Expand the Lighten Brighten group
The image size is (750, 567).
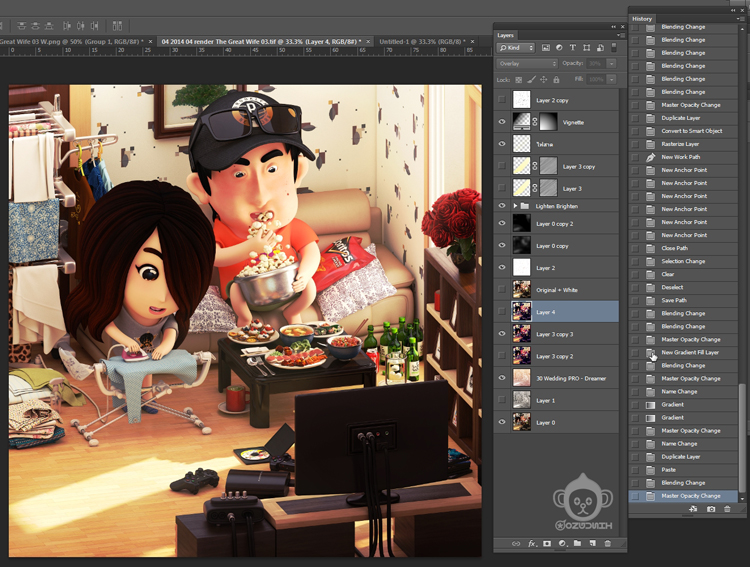click(x=515, y=206)
